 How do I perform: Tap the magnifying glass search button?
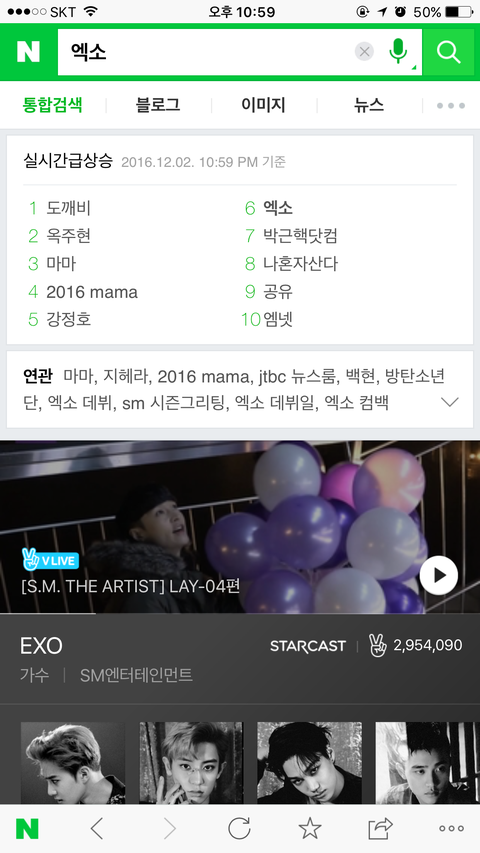click(x=448, y=52)
